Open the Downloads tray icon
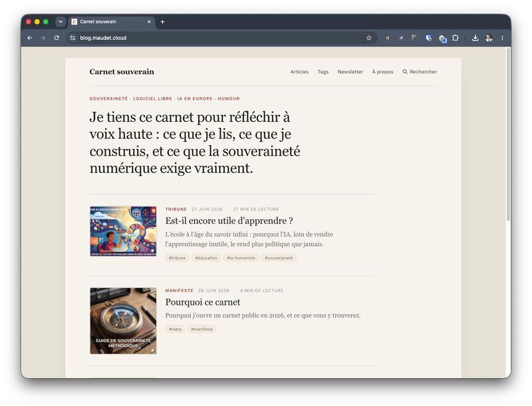The height and width of the screenshot is (406, 532). tap(475, 38)
